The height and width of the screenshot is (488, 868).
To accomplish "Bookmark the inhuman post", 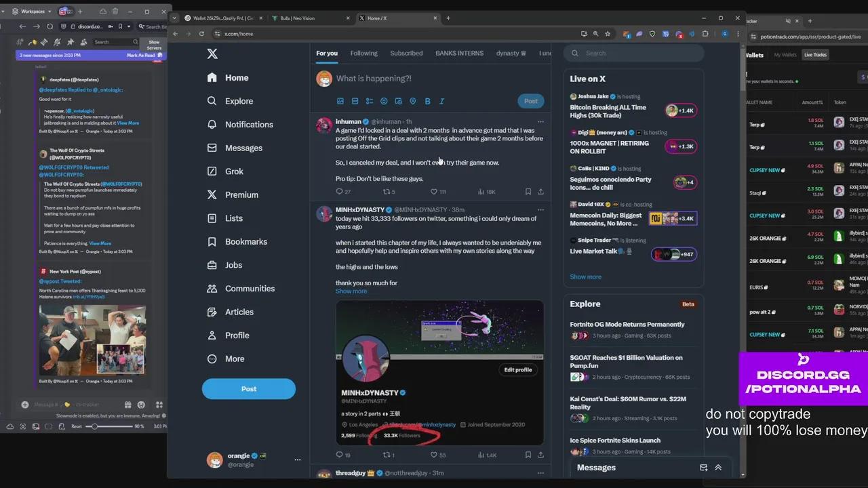I will 528,192.
